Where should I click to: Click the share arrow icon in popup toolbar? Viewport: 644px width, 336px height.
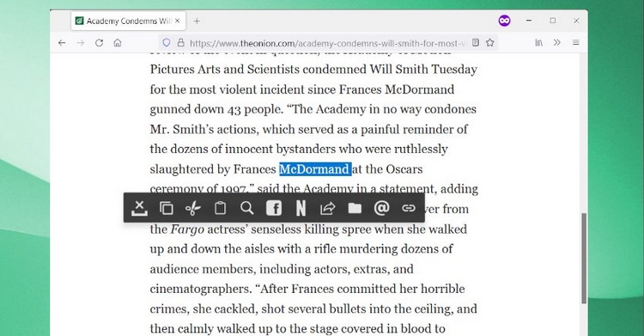tap(328, 208)
